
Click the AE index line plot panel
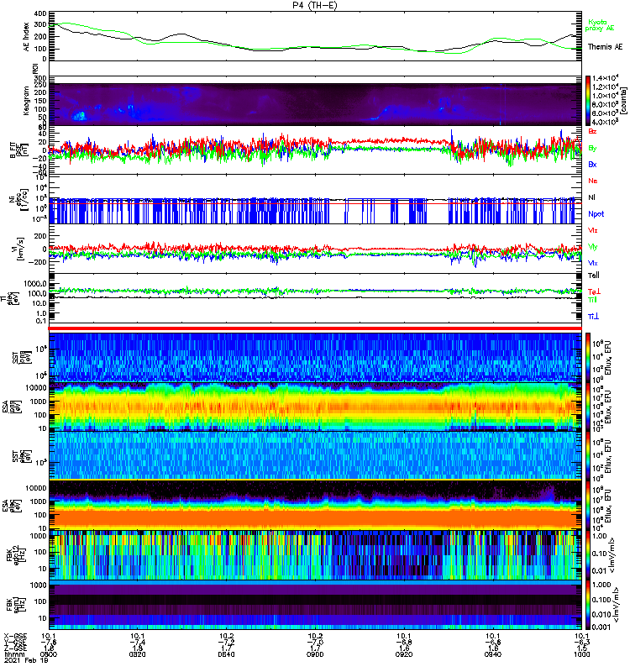pos(315,36)
